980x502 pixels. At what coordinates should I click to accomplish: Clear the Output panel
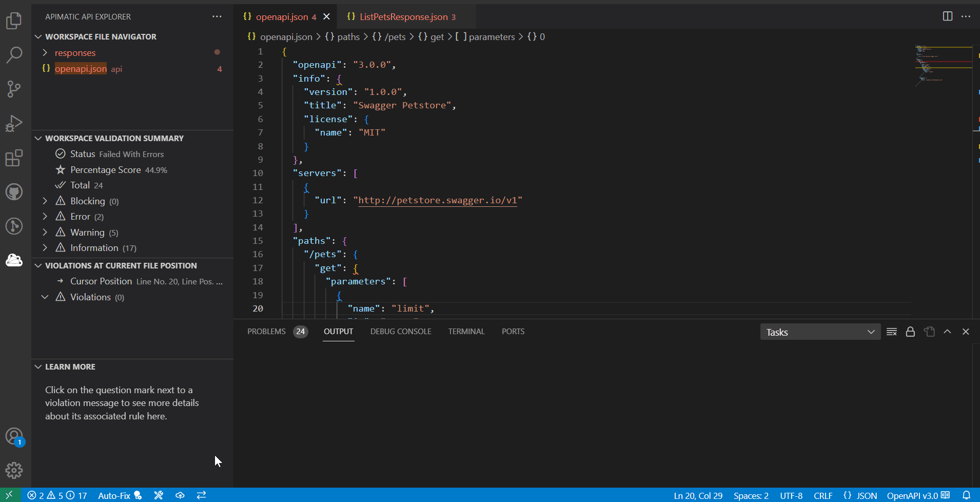point(891,332)
